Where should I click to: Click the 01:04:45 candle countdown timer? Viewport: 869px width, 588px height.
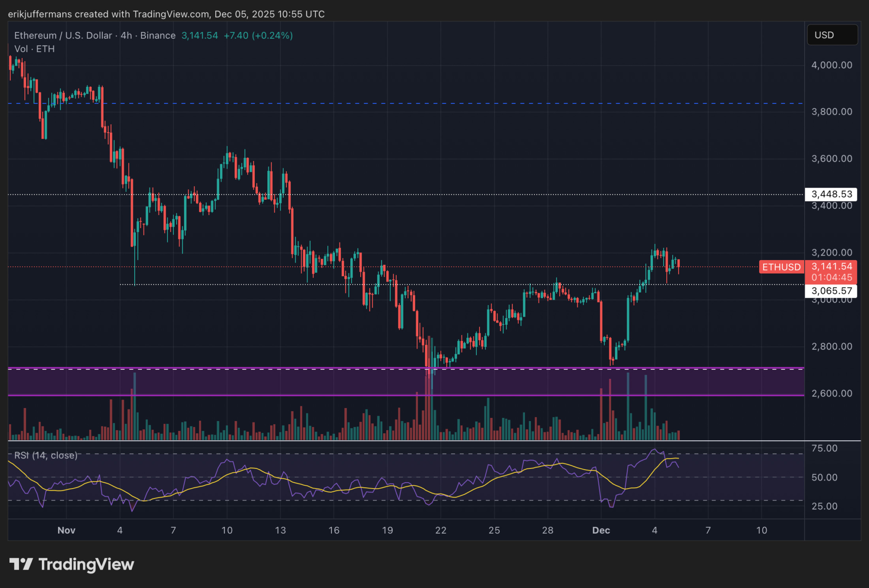(x=831, y=278)
